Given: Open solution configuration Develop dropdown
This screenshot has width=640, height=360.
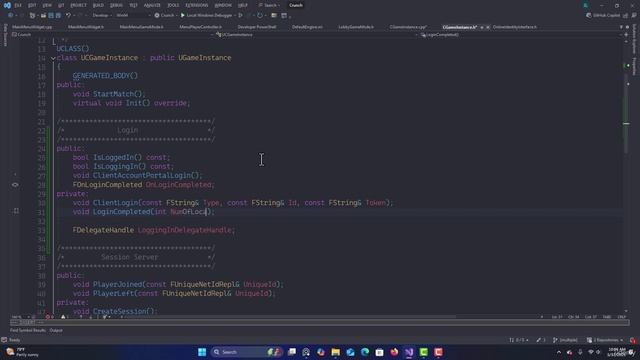Looking at the screenshot, I should 101,15.
